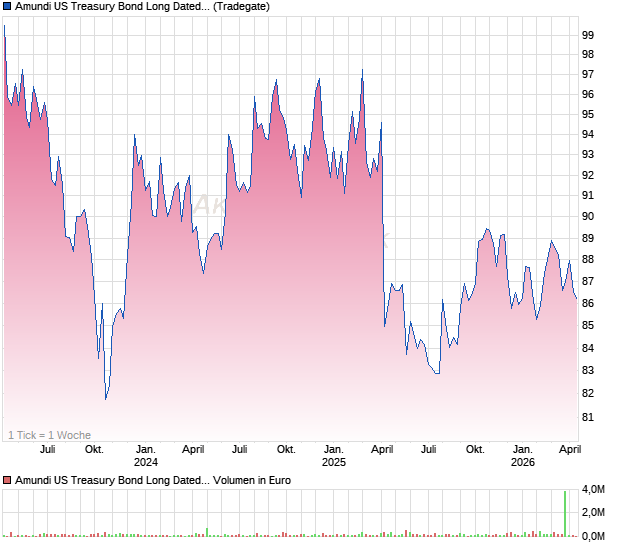The width and height of the screenshot is (620, 546).
Task: Click the 95 price axis label
Action: 588,114
